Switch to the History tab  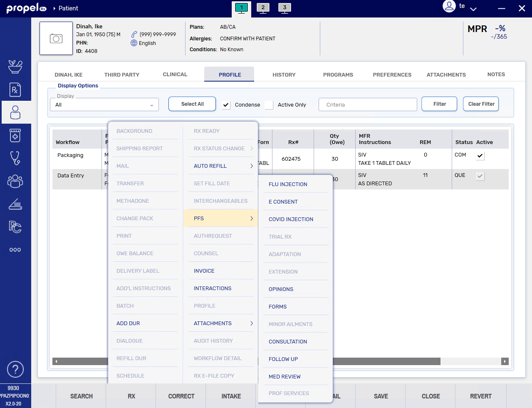(x=284, y=75)
